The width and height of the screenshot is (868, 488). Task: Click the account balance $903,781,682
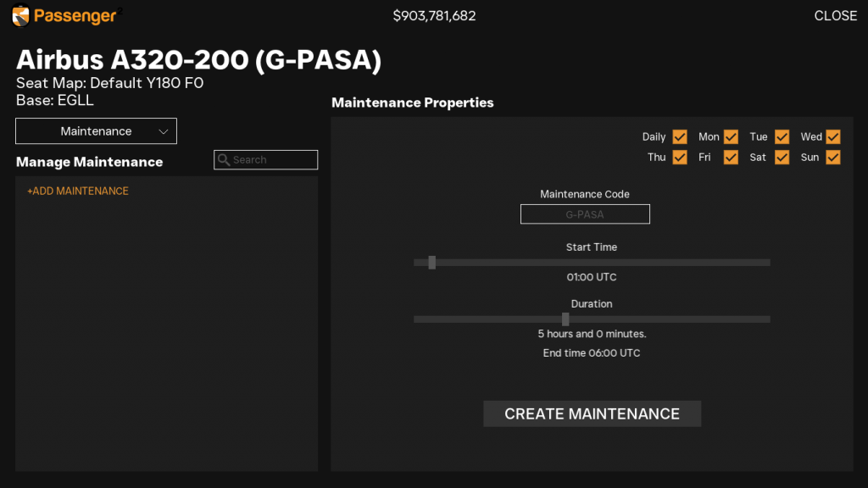pos(434,16)
